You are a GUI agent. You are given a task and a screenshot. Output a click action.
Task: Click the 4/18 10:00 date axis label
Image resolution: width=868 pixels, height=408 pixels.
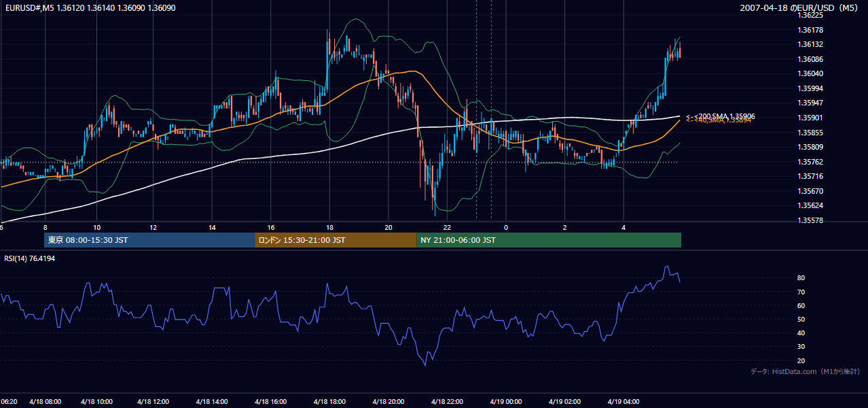pos(96,402)
